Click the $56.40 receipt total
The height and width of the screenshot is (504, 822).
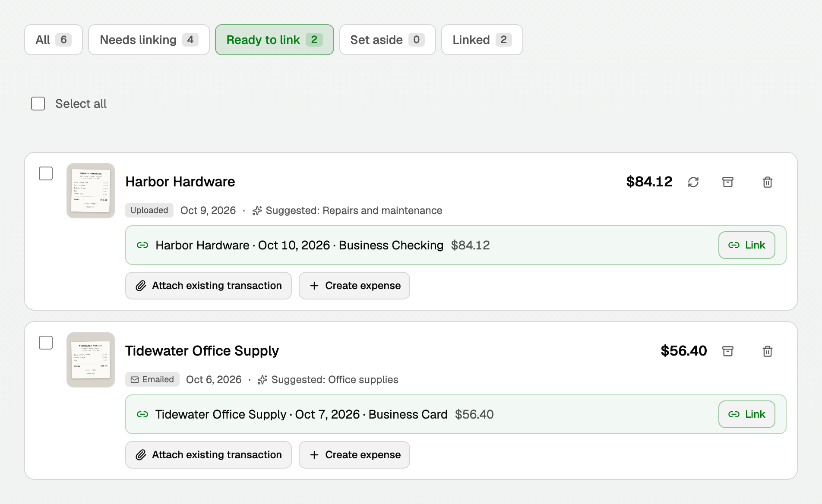pos(684,351)
